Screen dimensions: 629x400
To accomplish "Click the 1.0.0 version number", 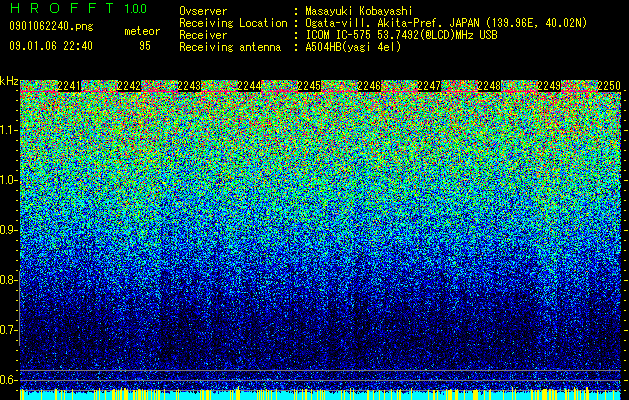I will tap(136, 9).
